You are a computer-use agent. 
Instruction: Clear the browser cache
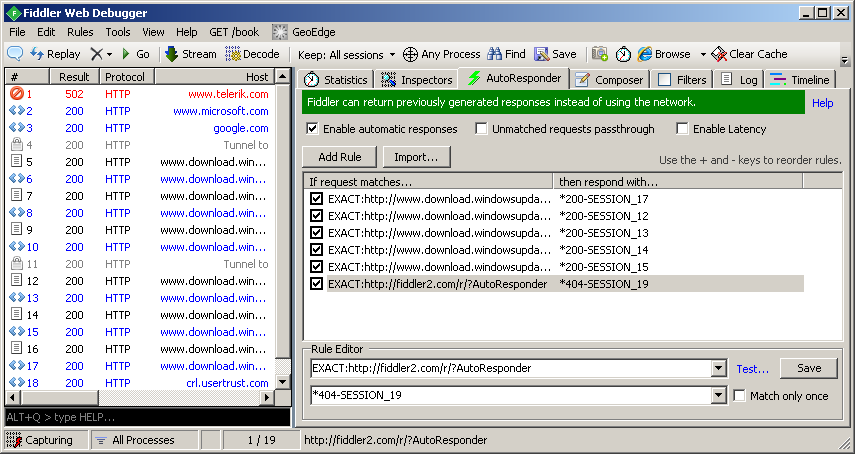coord(749,54)
